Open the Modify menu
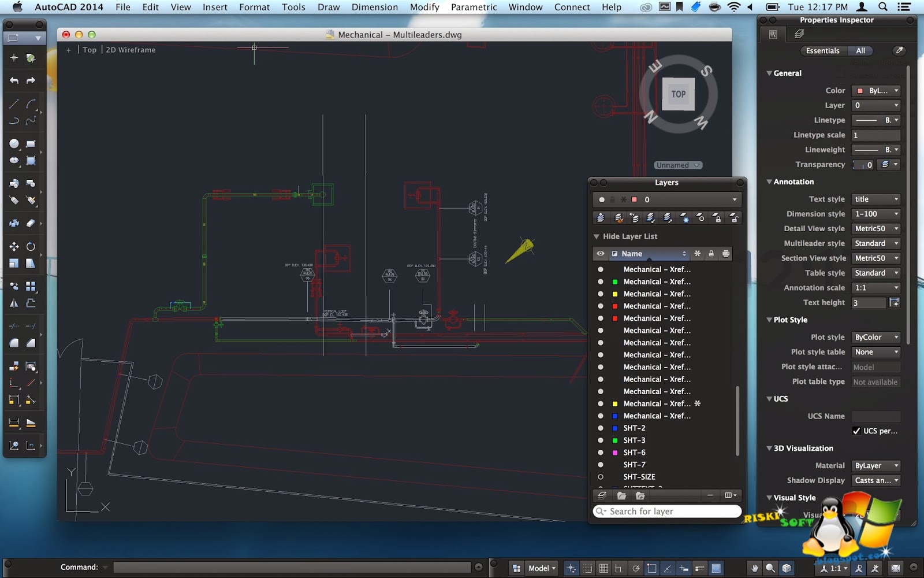 (424, 7)
